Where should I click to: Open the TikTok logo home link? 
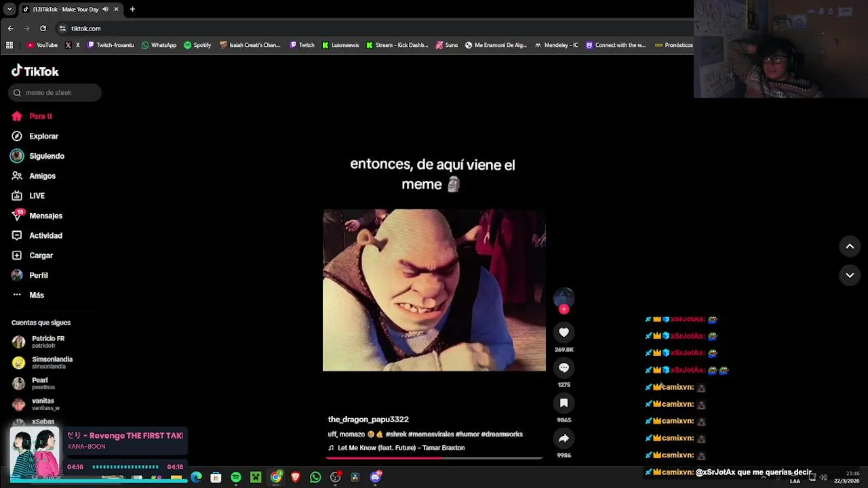pyautogui.click(x=35, y=71)
